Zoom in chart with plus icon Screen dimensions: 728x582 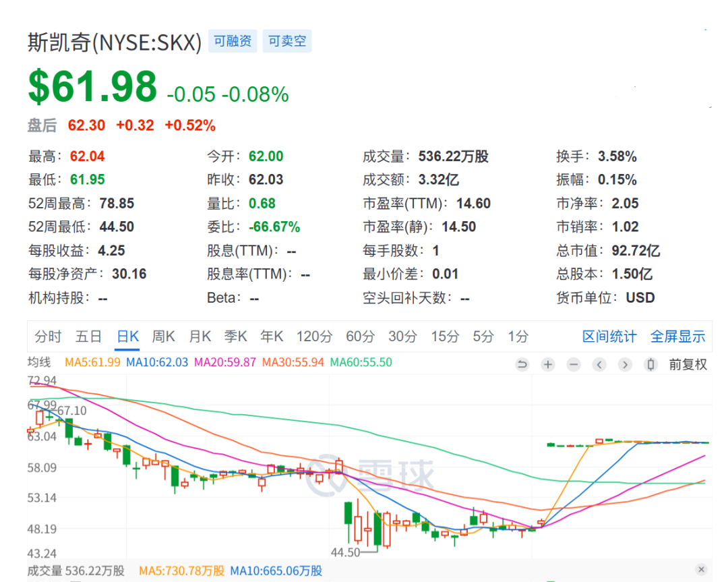(x=548, y=365)
